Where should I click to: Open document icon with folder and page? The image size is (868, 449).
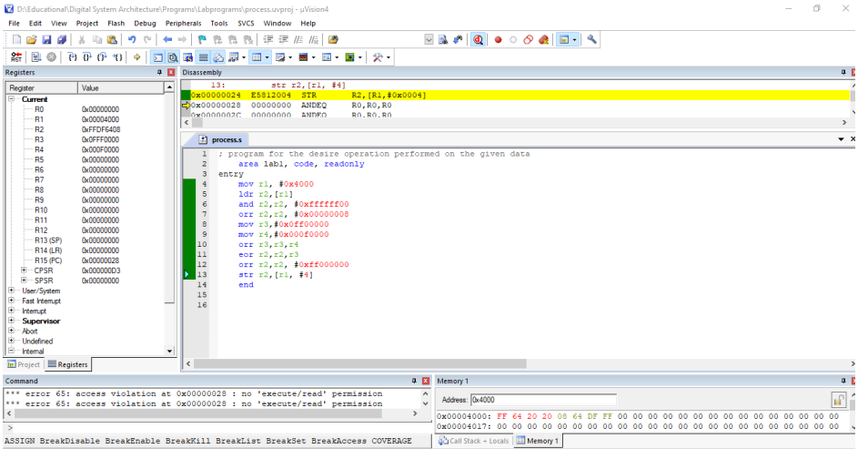click(x=333, y=40)
